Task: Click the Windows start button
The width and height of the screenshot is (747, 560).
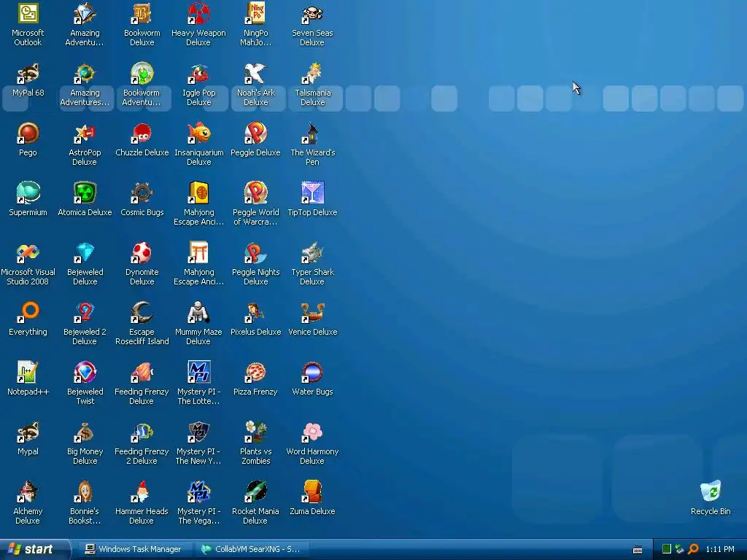Action: [x=34, y=549]
